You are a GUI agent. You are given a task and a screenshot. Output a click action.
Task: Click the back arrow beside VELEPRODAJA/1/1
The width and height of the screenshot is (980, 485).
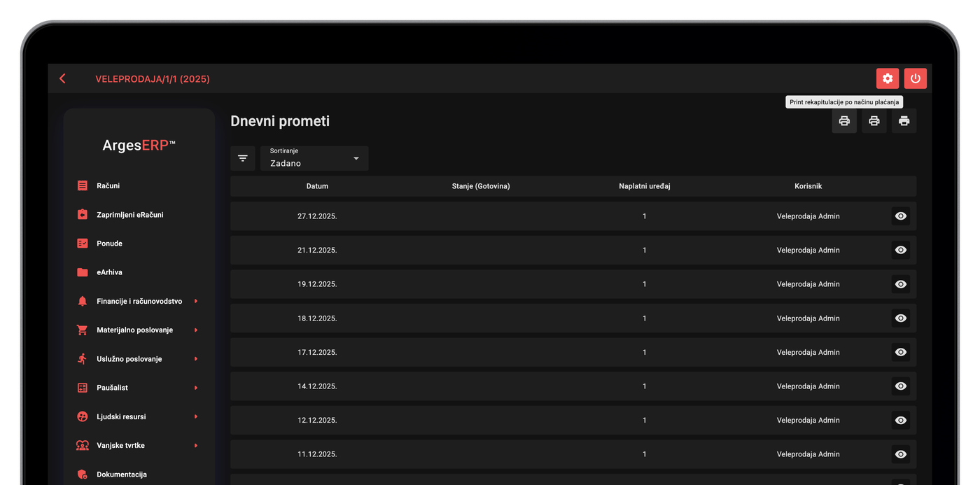pos(62,78)
